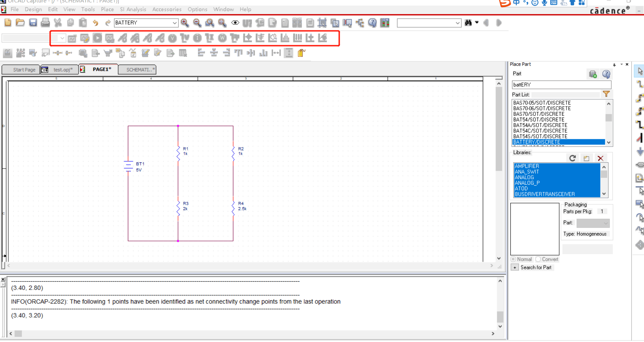Open the Place menu
The height and width of the screenshot is (342, 644).
coord(107,9)
